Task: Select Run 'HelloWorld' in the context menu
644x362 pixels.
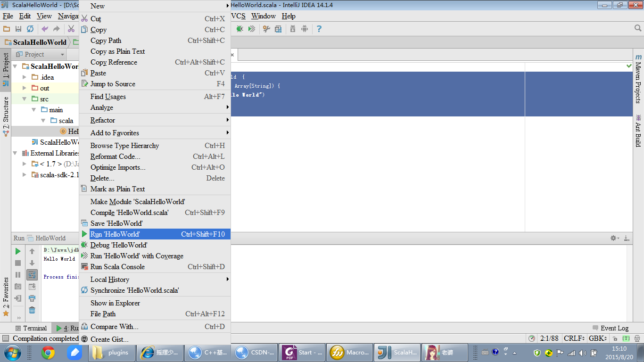Action: point(155,234)
